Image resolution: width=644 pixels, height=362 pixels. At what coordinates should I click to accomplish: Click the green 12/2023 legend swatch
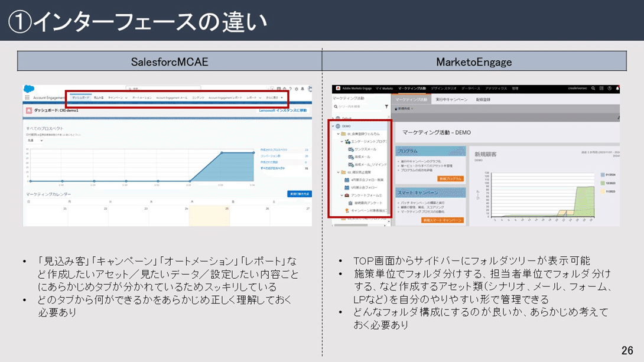pyautogui.click(x=601, y=183)
